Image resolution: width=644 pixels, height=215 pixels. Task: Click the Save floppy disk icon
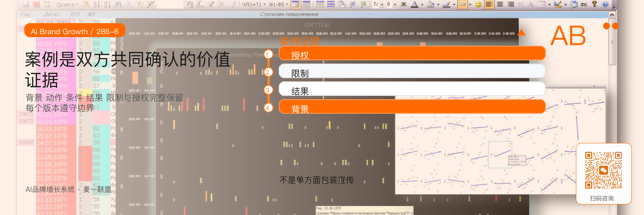25,4
